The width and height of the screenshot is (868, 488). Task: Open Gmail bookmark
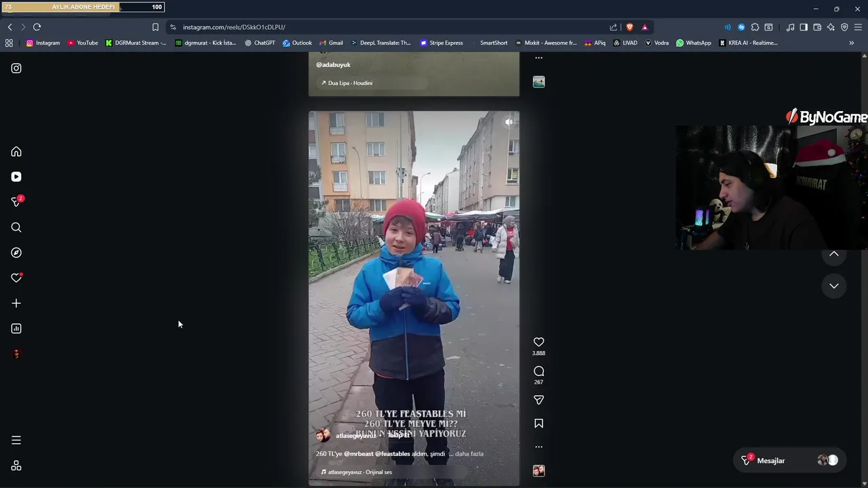click(331, 43)
